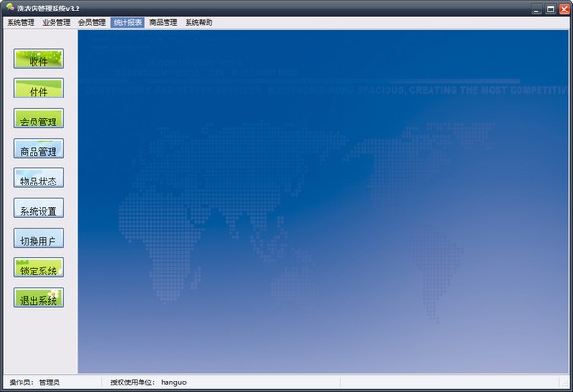Click the app icon in title bar

tap(10, 7)
